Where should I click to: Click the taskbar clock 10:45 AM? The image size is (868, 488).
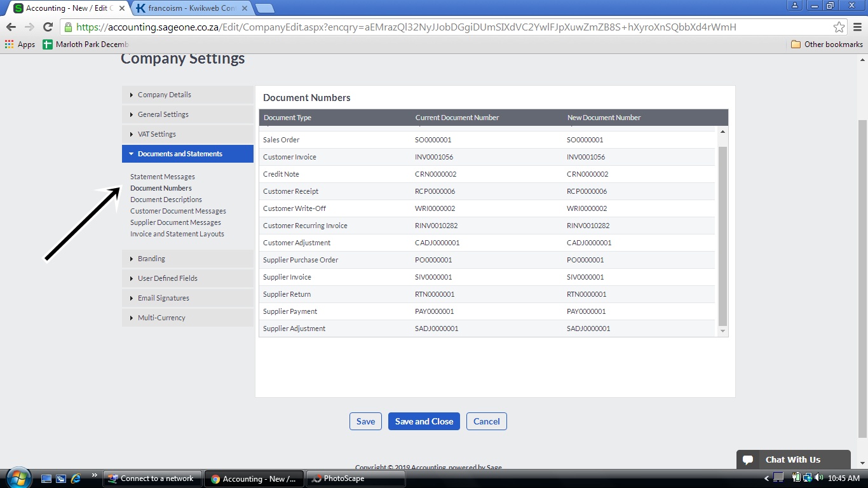(x=844, y=478)
